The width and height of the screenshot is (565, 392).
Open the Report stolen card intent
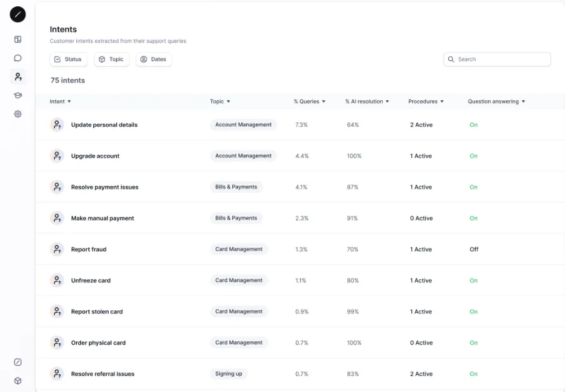coord(97,311)
